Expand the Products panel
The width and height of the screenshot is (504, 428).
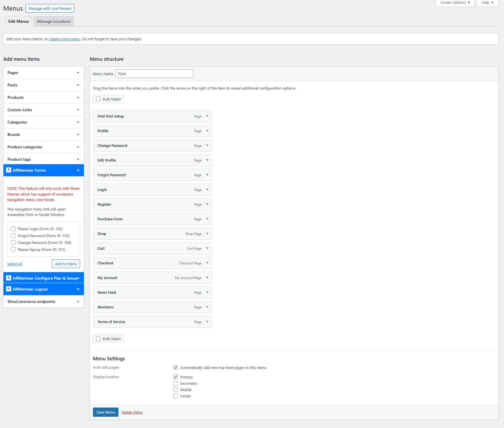coord(78,97)
